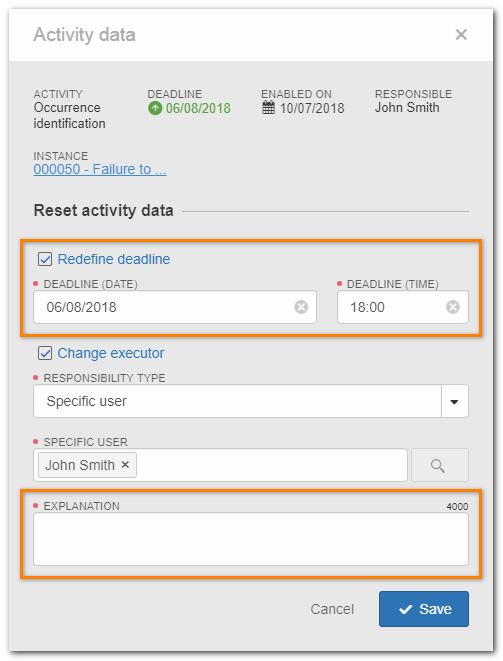
Task: Clear the deadline time field with its X icon
Action: coord(453,307)
